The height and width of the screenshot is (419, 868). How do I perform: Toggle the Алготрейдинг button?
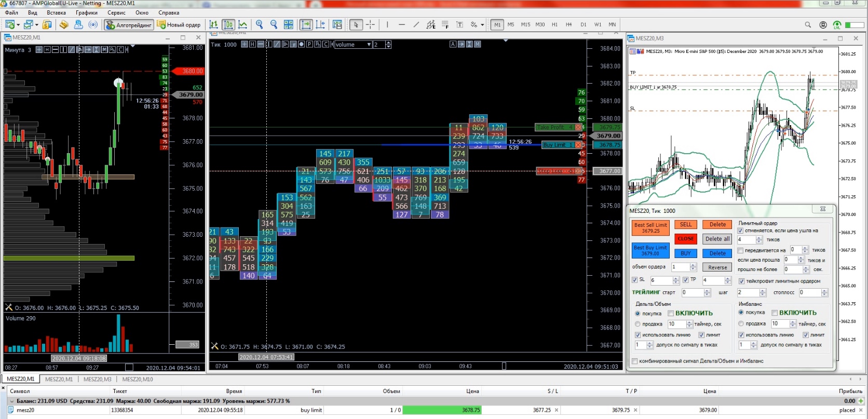click(x=129, y=24)
